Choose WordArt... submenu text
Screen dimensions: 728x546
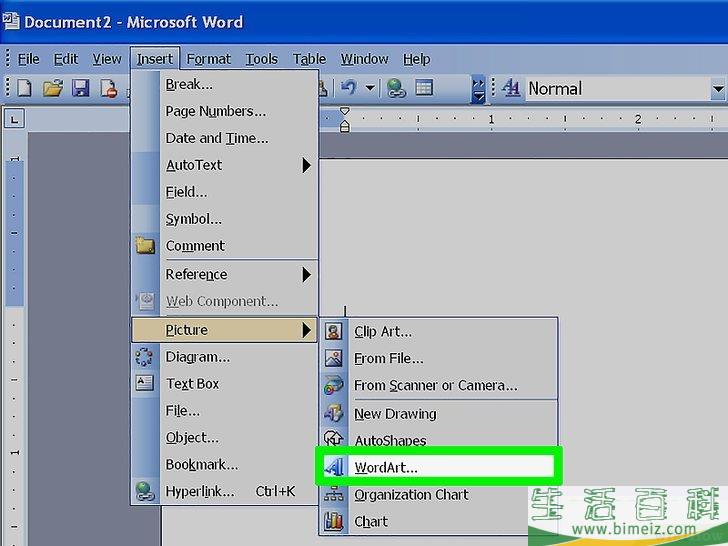[386, 468]
